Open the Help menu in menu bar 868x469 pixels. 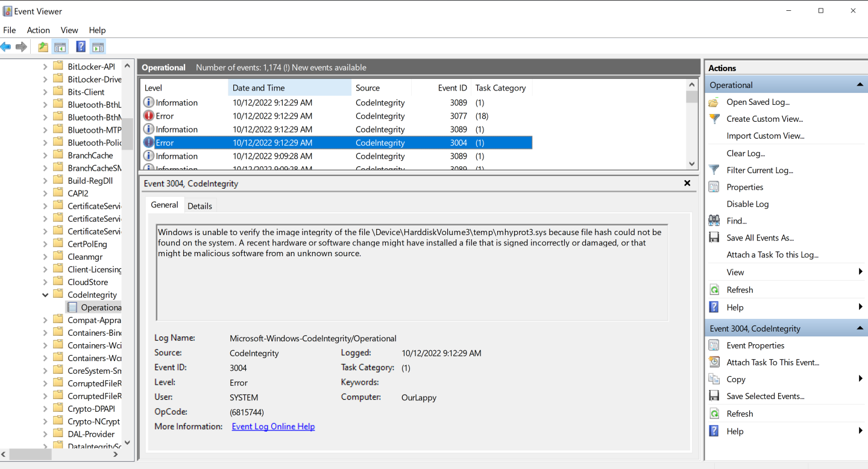pyautogui.click(x=97, y=30)
